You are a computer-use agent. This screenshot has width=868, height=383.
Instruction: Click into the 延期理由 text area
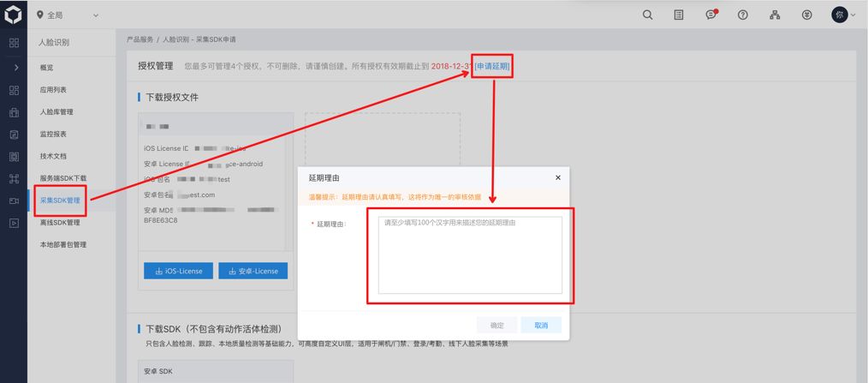(x=469, y=255)
